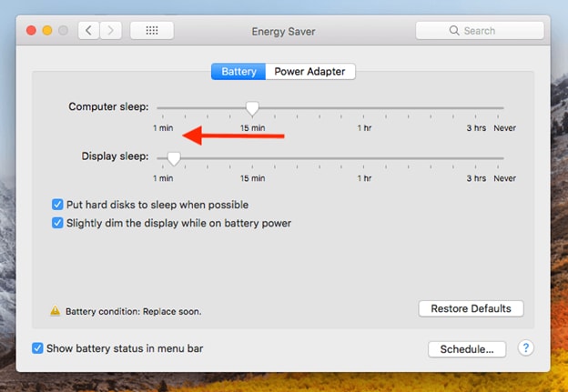This screenshot has width=568, height=392.
Task: Click '15 min' label under Display sleep
Action: (x=252, y=178)
